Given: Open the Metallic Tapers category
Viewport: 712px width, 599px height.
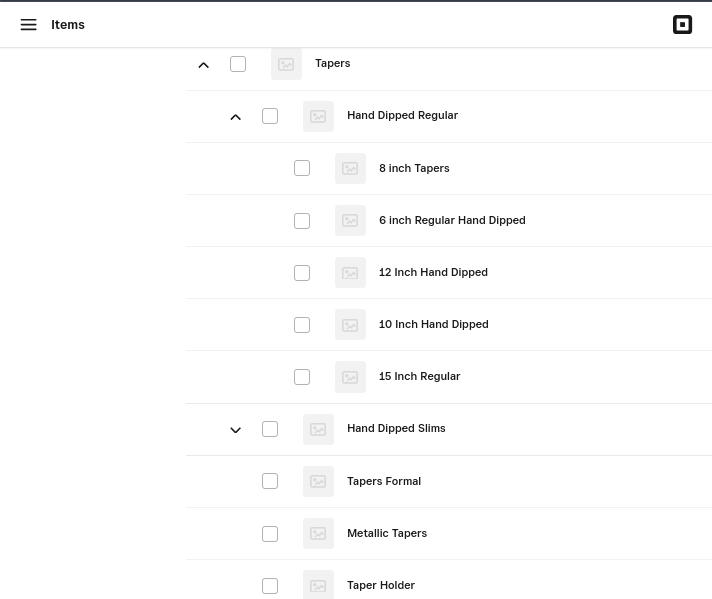Looking at the screenshot, I should coord(386,533).
